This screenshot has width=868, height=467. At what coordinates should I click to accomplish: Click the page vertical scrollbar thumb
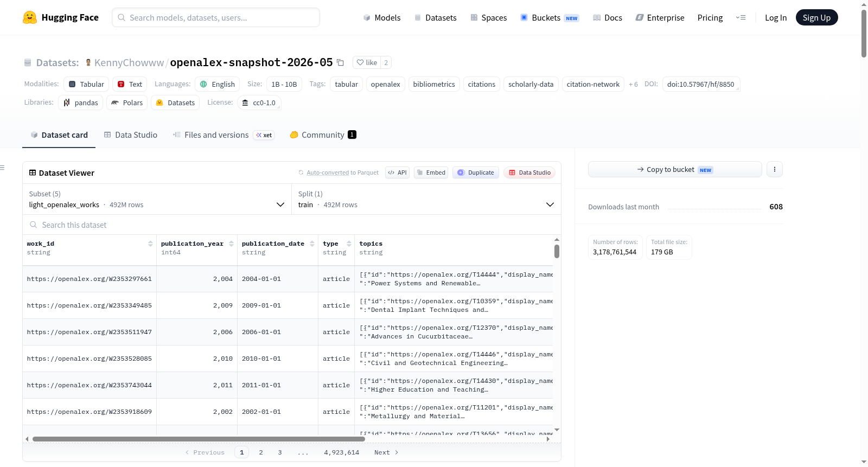[864, 33]
